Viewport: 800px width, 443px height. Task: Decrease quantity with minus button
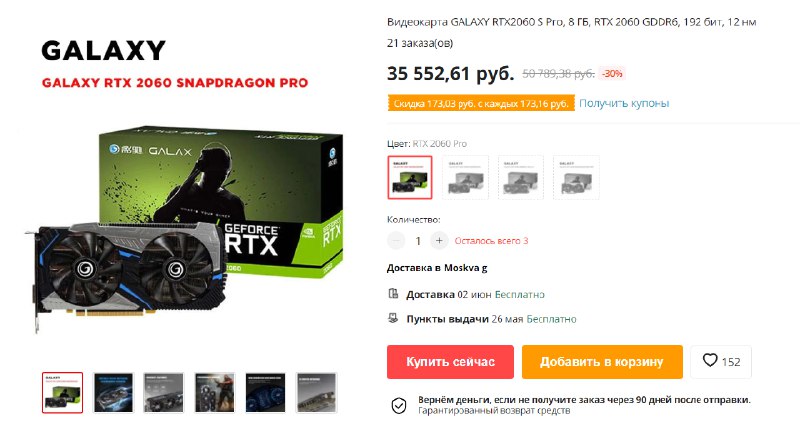[396, 240]
